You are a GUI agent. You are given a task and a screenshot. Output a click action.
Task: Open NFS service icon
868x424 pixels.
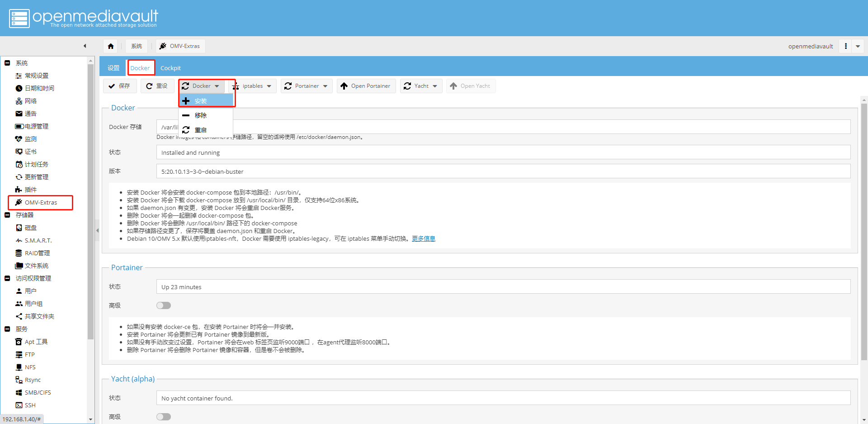click(19, 367)
